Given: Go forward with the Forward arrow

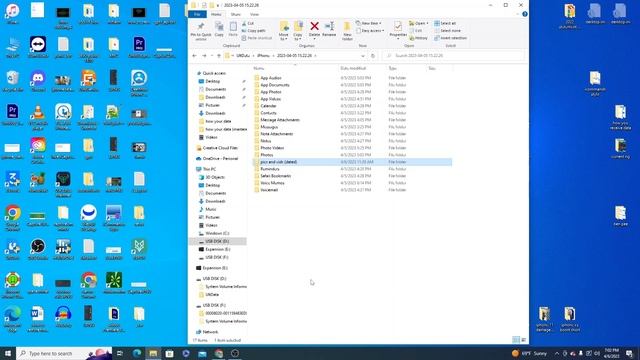Looking at the screenshot, I should click(x=204, y=56).
